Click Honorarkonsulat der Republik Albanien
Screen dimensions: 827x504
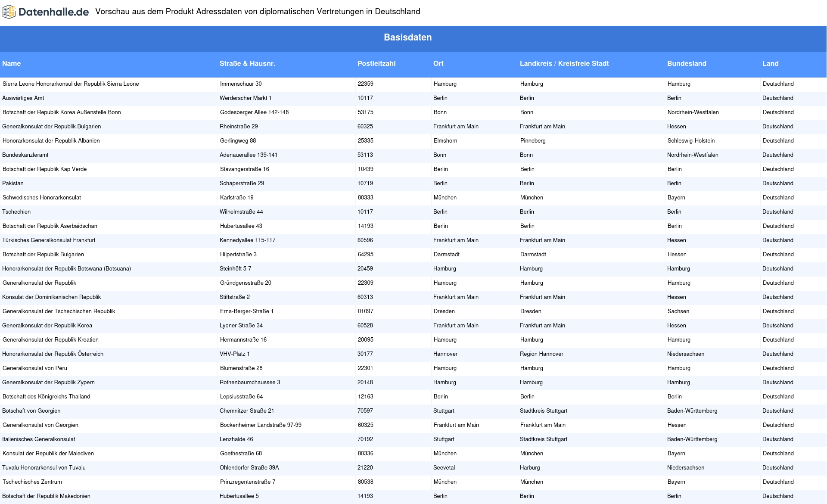click(x=51, y=140)
